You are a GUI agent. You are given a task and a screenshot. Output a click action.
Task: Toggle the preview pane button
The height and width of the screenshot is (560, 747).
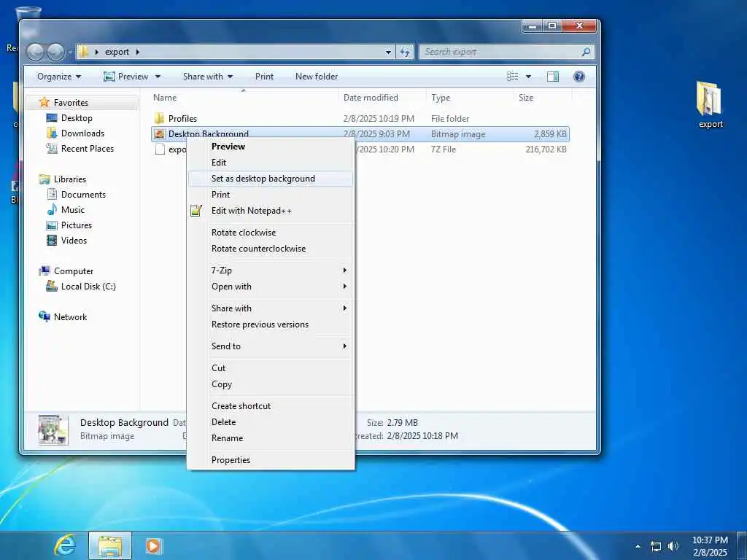click(x=553, y=77)
